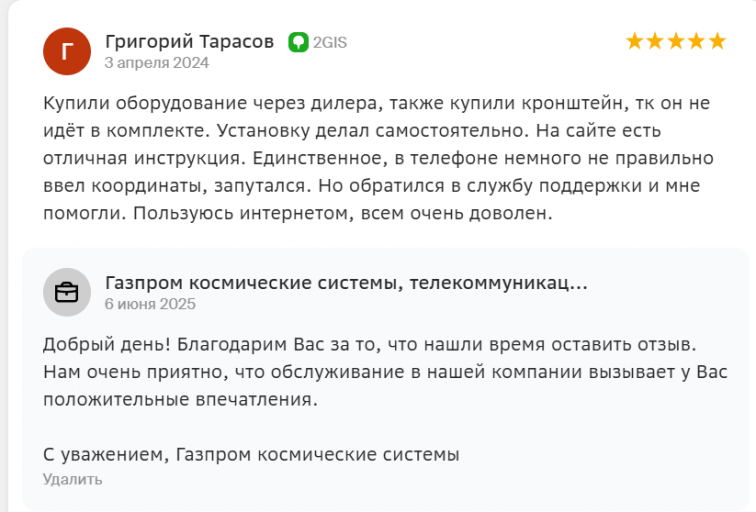Screen dimensions: 756x512
Task: Click the reply line положительные впечатления
Action: (x=180, y=399)
